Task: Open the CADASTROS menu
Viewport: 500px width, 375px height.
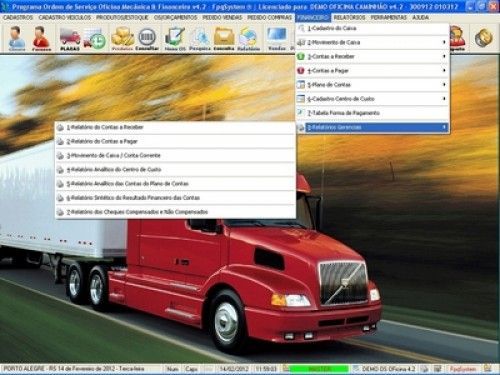Action: pos(18,17)
